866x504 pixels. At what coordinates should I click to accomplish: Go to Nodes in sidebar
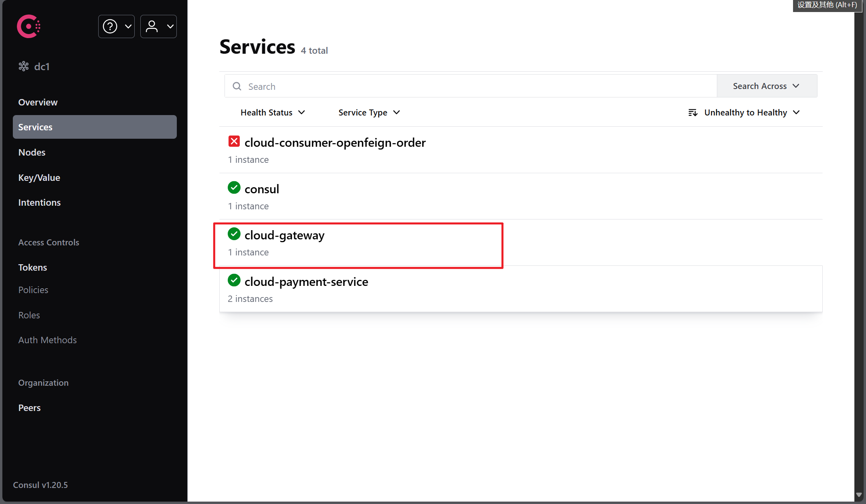point(32,152)
